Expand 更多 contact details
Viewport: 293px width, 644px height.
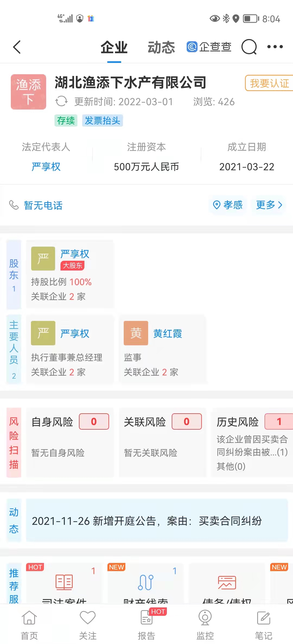tap(269, 205)
